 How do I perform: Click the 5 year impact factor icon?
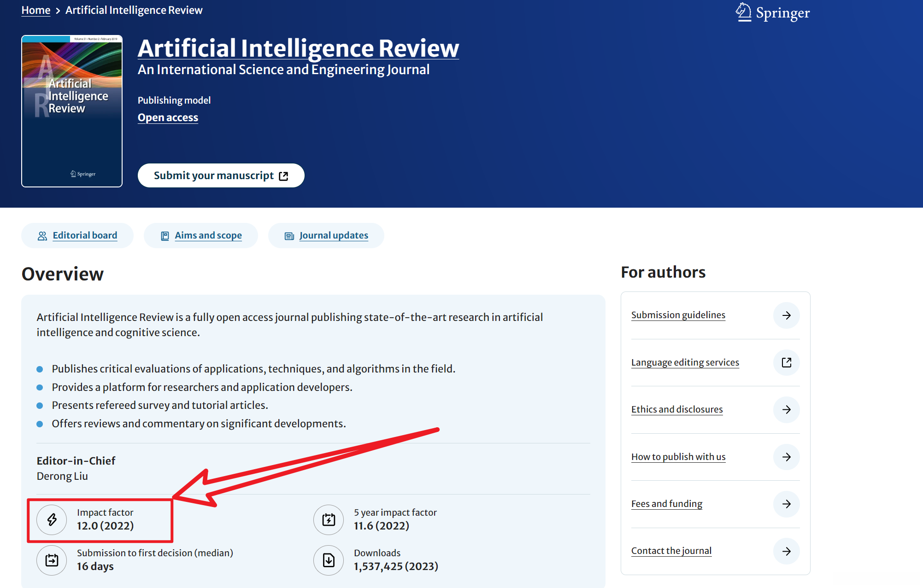pyautogui.click(x=329, y=520)
